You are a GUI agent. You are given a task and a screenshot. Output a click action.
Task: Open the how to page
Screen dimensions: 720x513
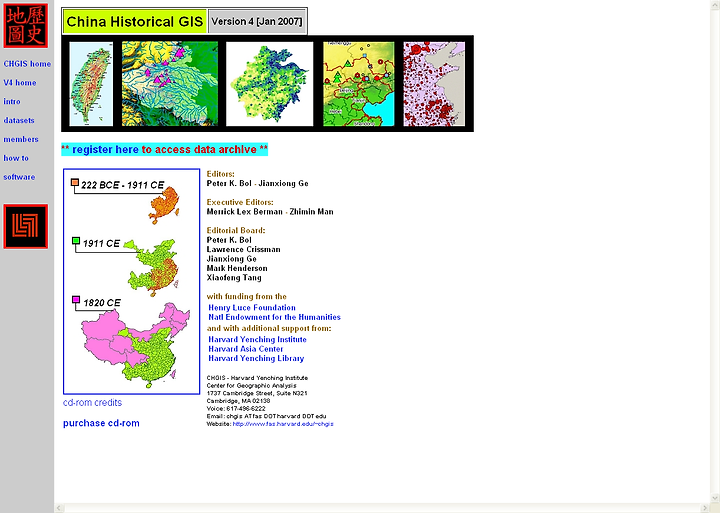[x=16, y=158]
